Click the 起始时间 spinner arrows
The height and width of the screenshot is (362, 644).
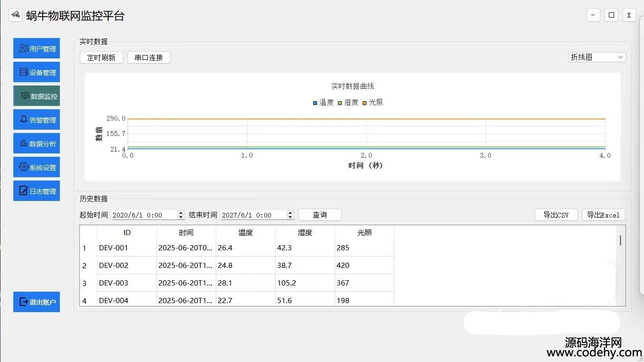[181, 215]
